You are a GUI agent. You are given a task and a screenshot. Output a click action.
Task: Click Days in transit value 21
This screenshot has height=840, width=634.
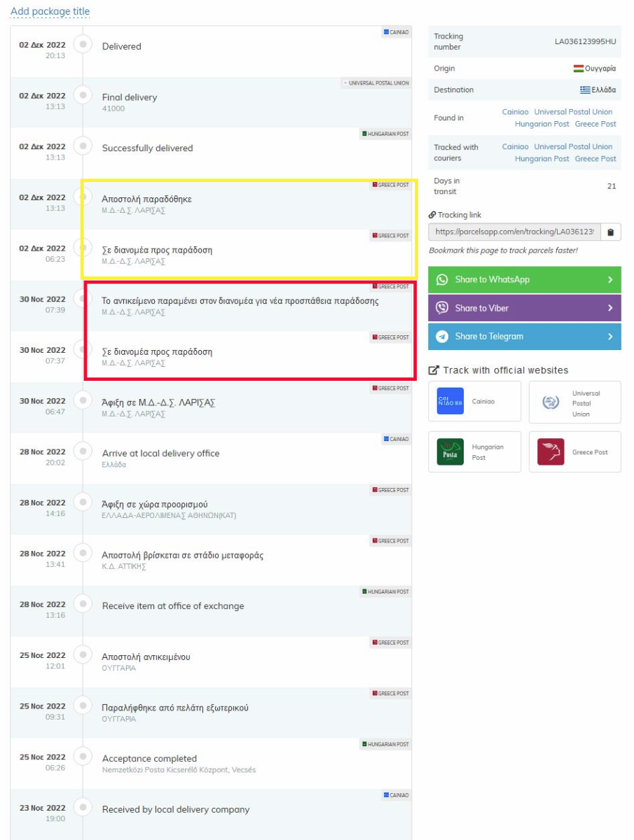coord(612,186)
